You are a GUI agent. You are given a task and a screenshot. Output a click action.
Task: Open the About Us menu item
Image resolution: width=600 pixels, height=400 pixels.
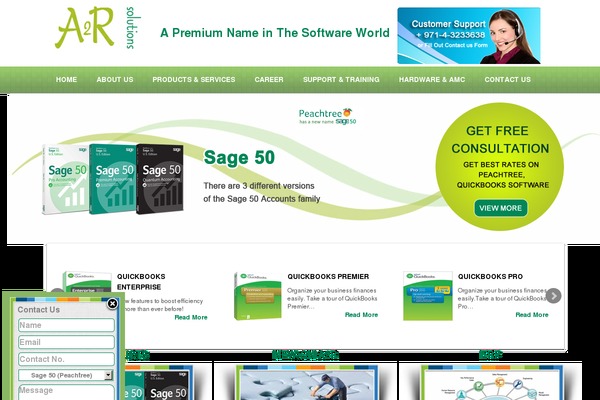(x=115, y=80)
